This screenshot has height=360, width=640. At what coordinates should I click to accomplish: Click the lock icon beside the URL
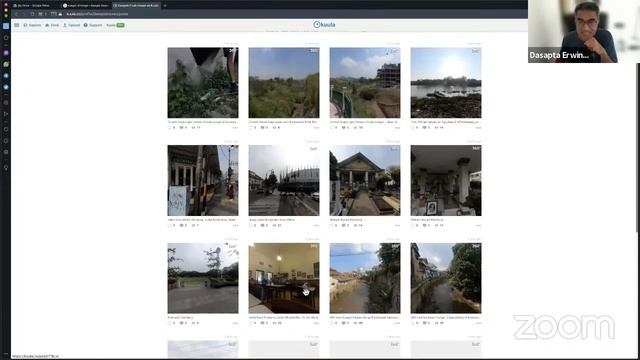(60, 14)
